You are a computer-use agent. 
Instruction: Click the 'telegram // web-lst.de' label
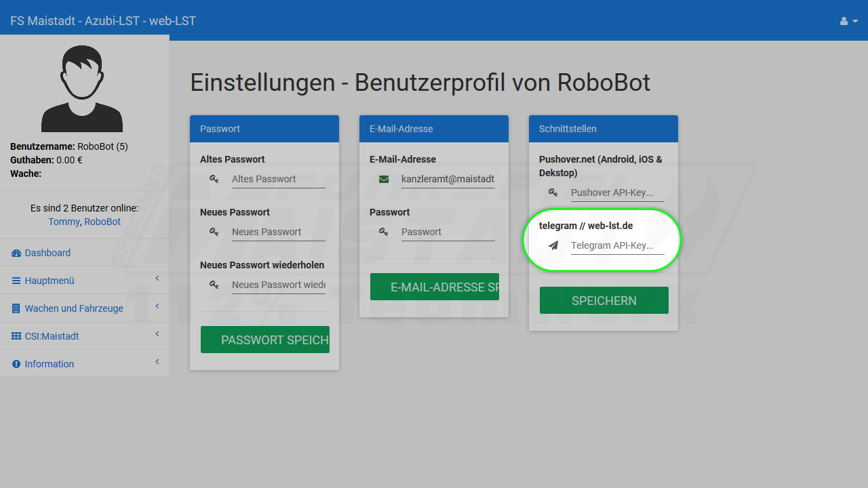[x=586, y=226]
